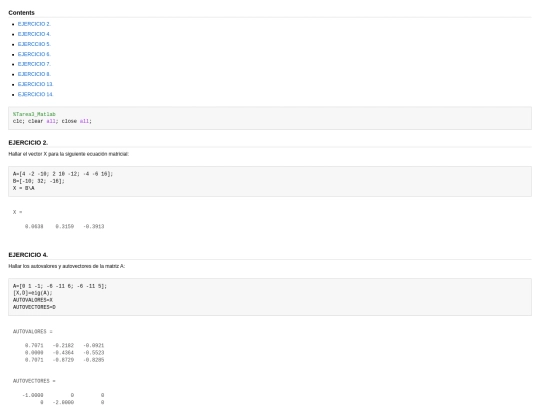Open the EJERCICIO 13 link
Image resolution: width=540 pixels, height=405 pixels.
(35, 84)
